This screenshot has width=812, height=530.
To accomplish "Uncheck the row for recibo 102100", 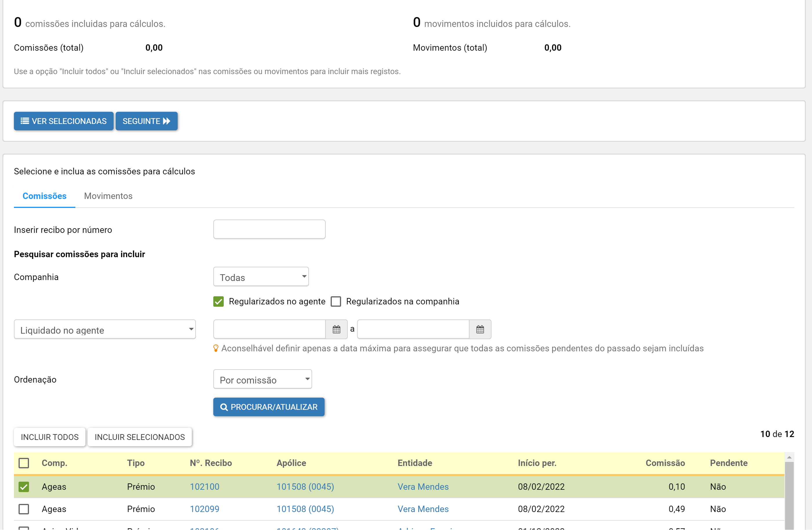I will pyautogui.click(x=24, y=487).
